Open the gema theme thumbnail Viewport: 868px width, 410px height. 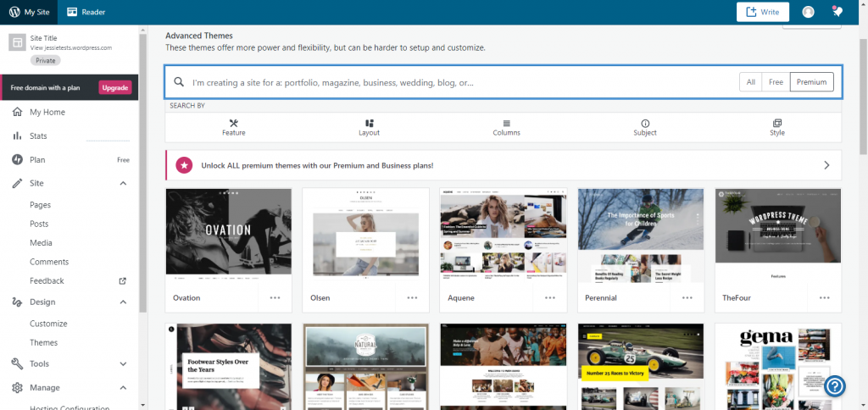click(778, 367)
